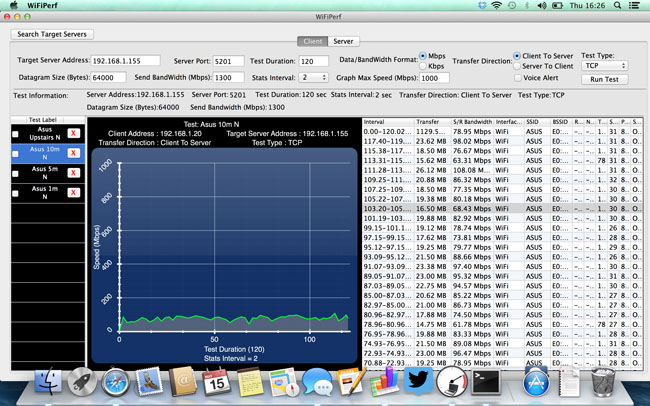Open Apple menu
This screenshot has height=406, width=650.
point(14,5)
